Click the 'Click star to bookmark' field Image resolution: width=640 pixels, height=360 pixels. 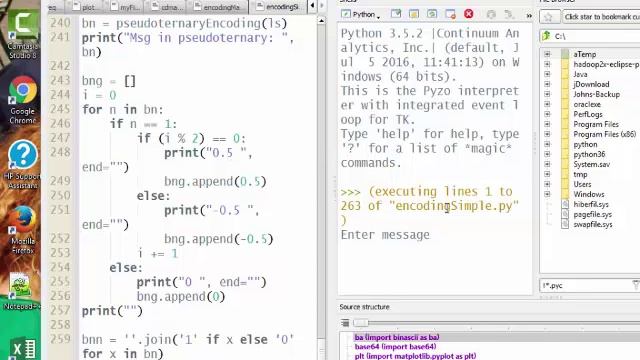point(601,17)
